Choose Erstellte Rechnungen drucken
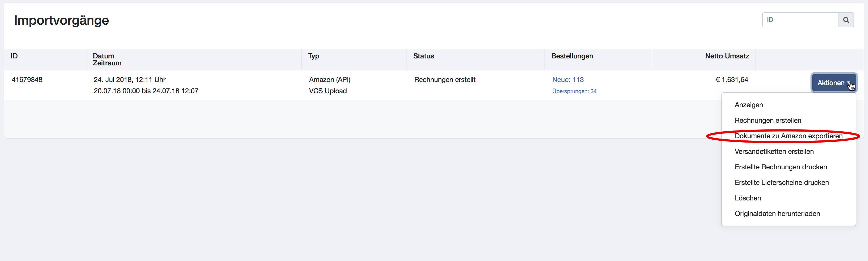868x261 pixels. tap(781, 167)
